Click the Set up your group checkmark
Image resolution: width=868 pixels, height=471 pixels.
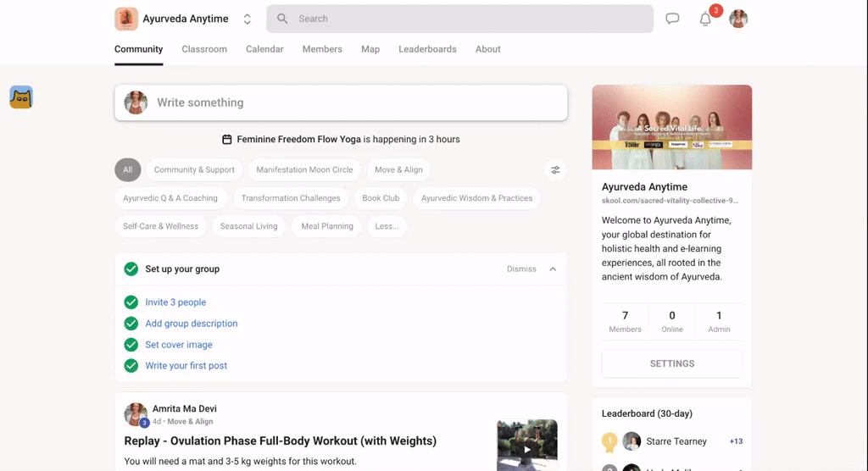(x=131, y=269)
